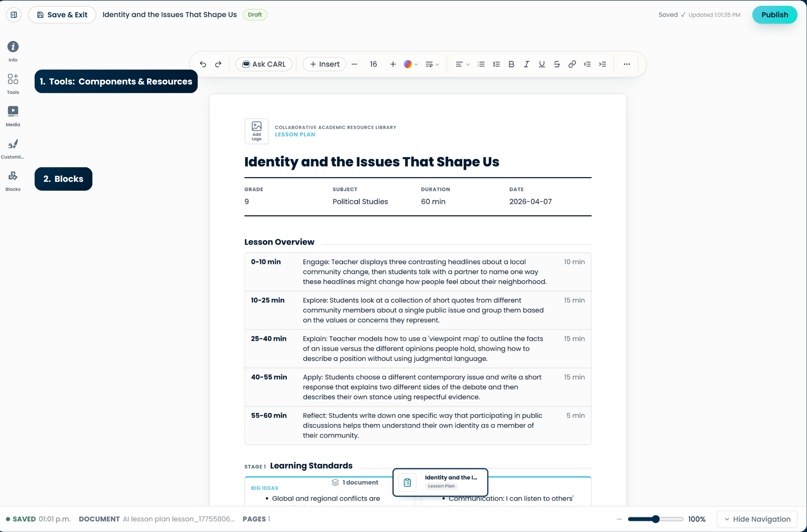Open the Identity lesson plan card
Viewport: 807px width, 532px height.
tap(440, 482)
